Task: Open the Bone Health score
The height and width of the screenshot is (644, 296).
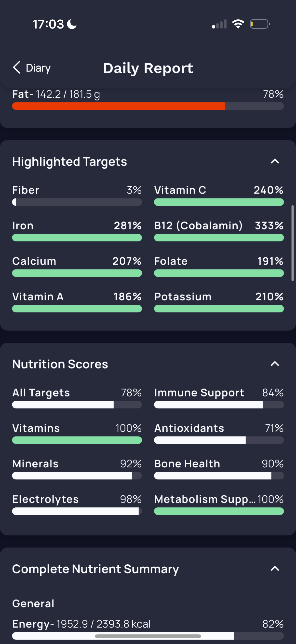Action: click(219, 468)
